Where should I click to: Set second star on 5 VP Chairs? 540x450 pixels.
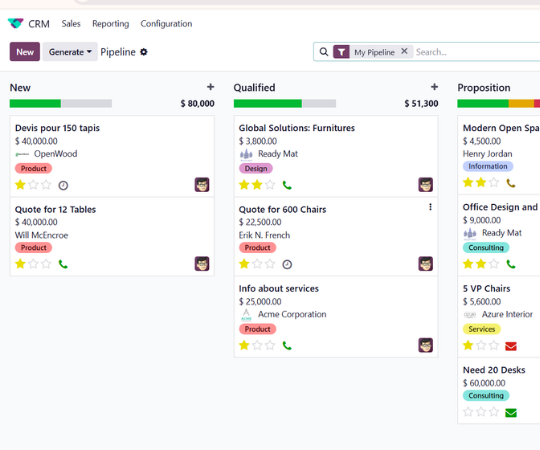(481, 345)
